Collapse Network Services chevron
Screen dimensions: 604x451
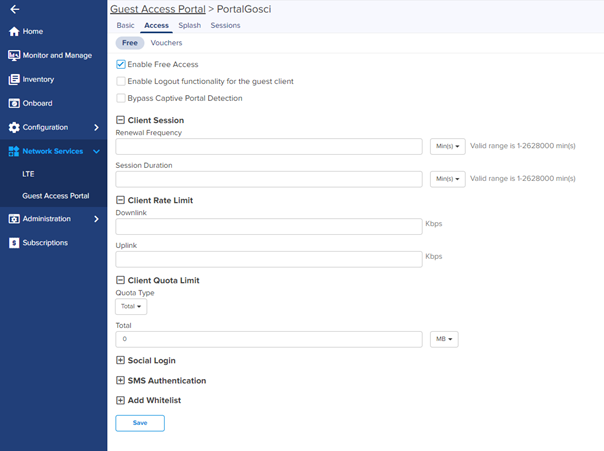(x=96, y=152)
